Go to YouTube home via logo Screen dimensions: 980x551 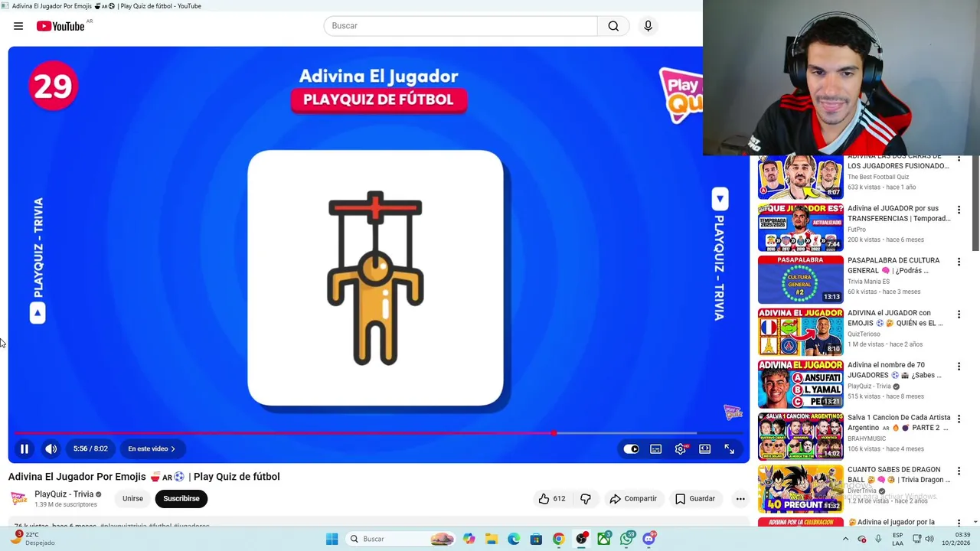(60, 26)
